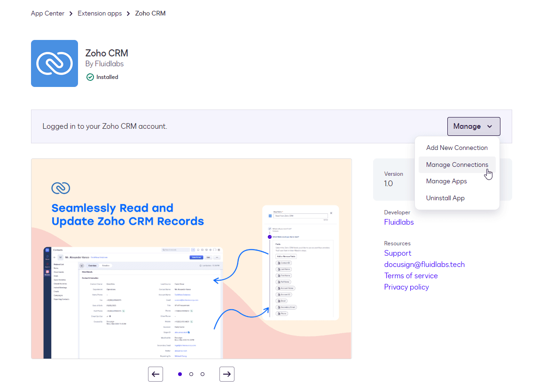Screen dimensions: 554x392
Task: Open the Privacy policy link
Action: (406, 287)
